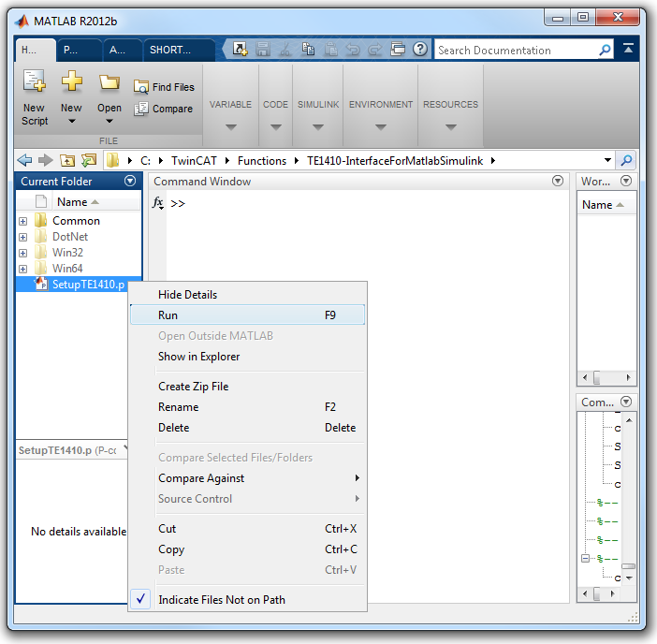
Task: Click the yellow plus New icon
Action: click(x=72, y=80)
